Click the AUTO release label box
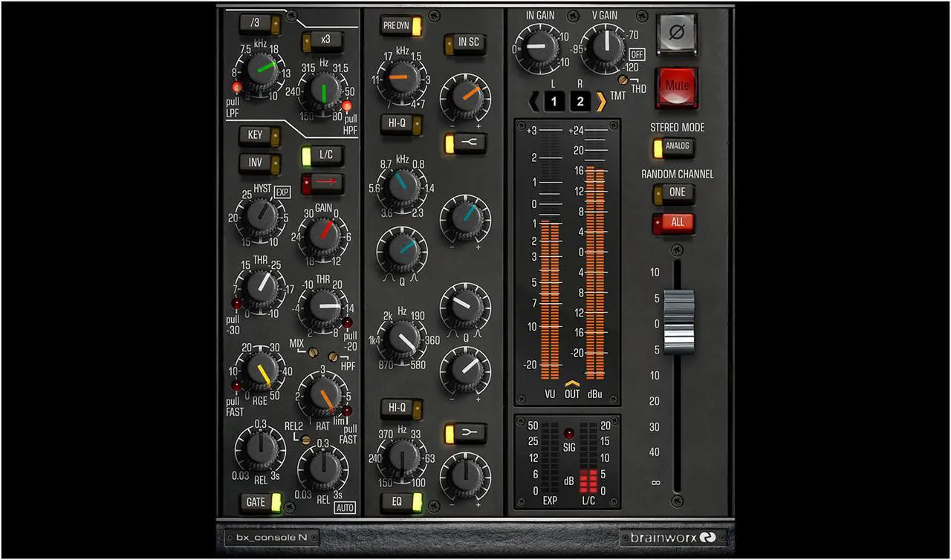The height and width of the screenshot is (560, 951). click(344, 509)
